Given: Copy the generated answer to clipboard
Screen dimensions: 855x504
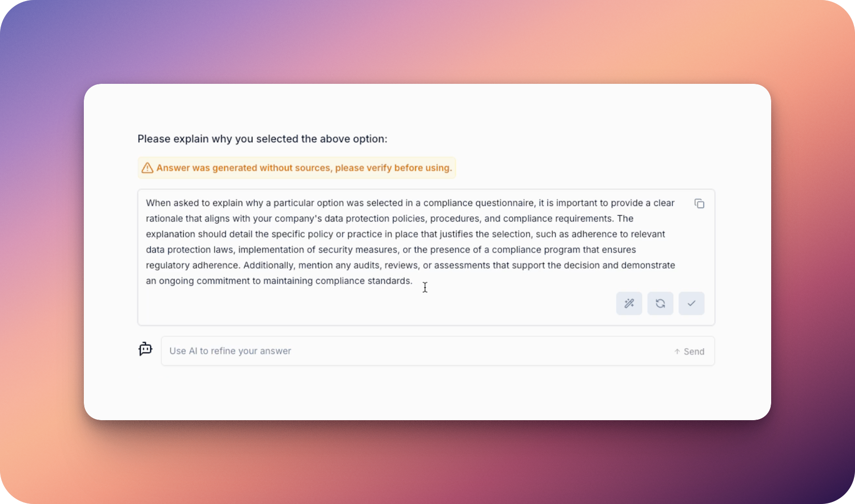Looking at the screenshot, I should click(x=699, y=203).
